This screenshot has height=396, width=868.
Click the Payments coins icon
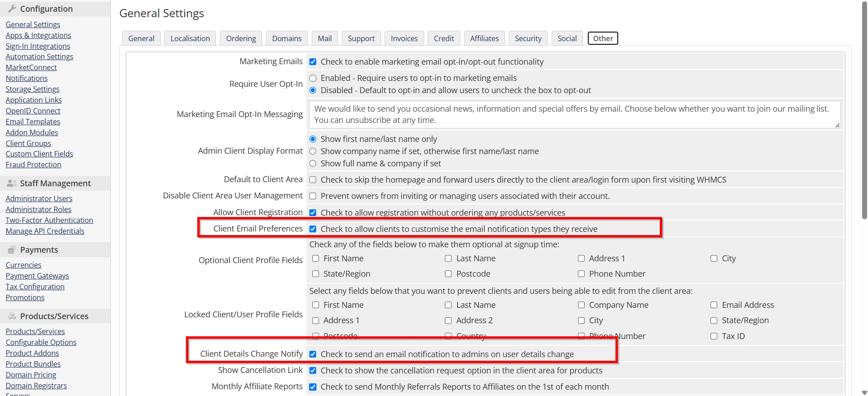pyautogui.click(x=12, y=250)
